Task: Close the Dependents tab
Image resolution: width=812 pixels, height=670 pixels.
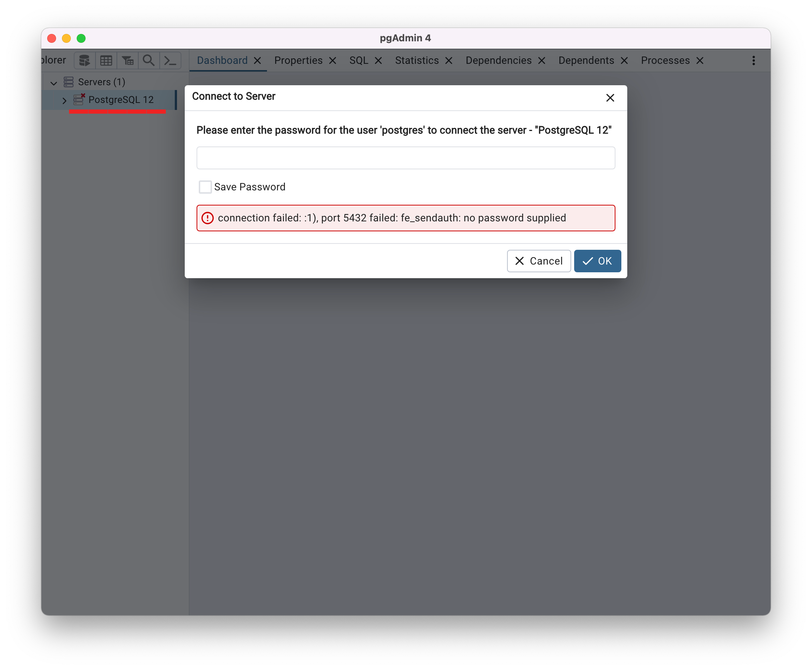Action: [x=624, y=61]
